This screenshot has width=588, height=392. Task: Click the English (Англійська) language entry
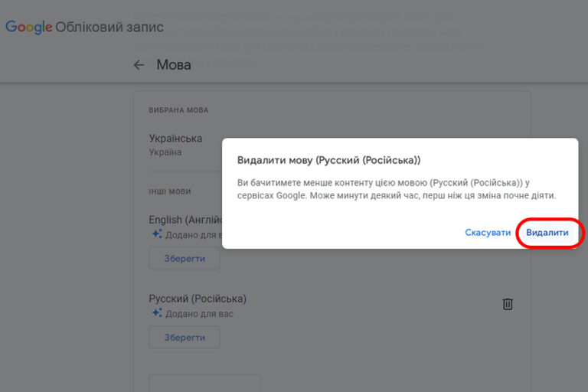185,220
